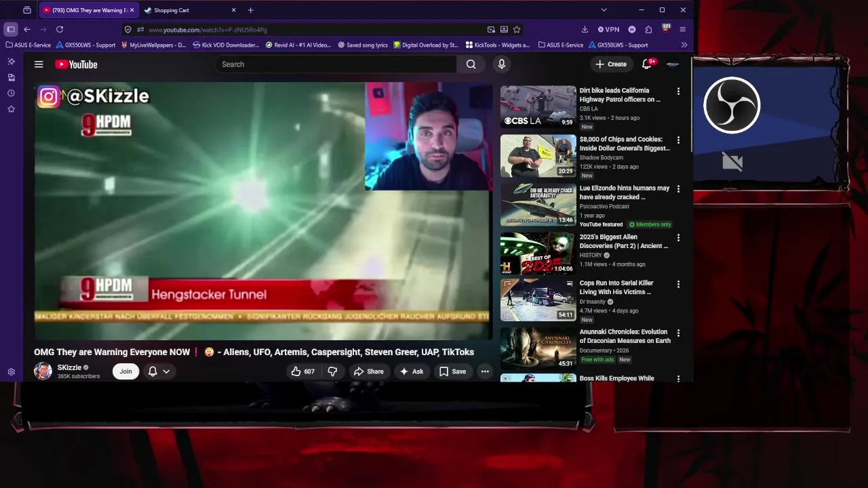The height and width of the screenshot is (488, 868).
Task: Take snapshot with address bar camera icon
Action: click(x=491, y=29)
